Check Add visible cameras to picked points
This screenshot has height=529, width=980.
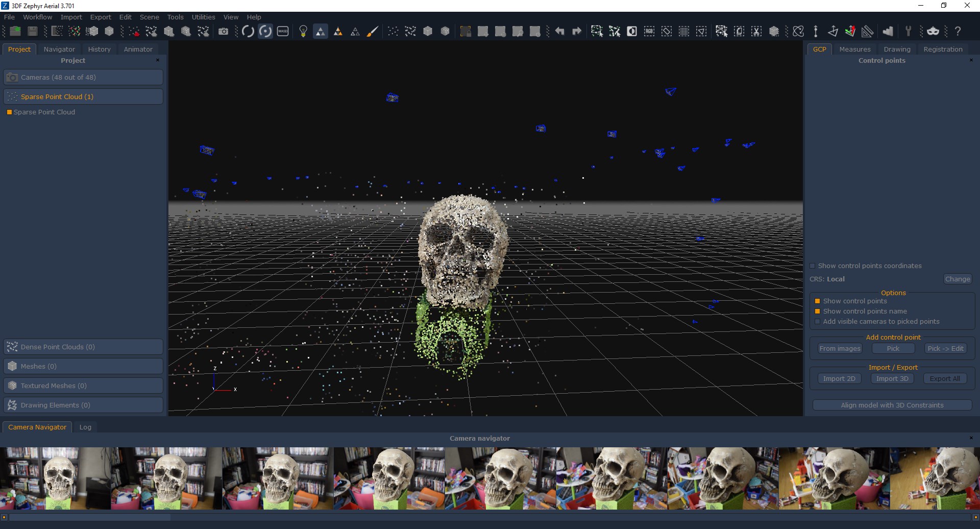click(817, 322)
